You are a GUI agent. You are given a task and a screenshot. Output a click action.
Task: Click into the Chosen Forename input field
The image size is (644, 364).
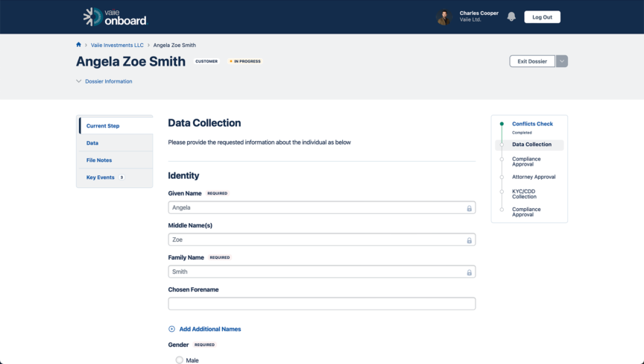tap(321, 304)
